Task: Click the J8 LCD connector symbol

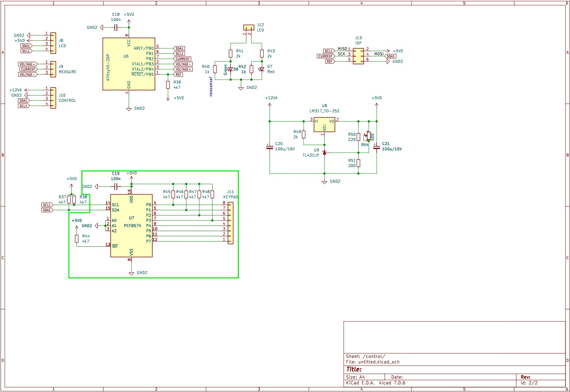Action: (53, 43)
